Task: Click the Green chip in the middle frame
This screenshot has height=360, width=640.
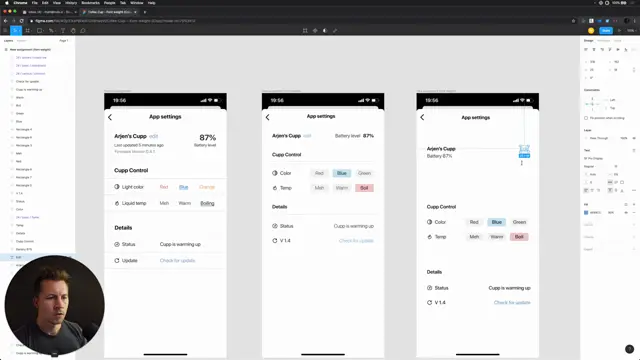Action: [364, 173]
